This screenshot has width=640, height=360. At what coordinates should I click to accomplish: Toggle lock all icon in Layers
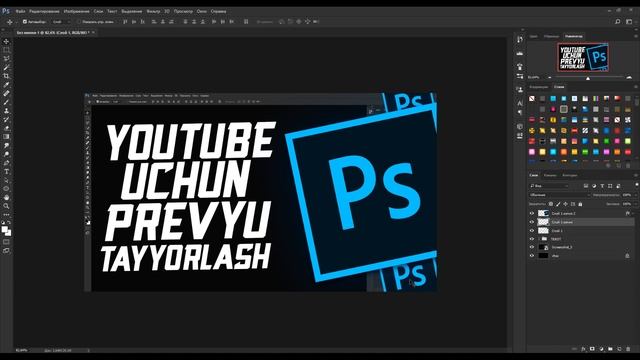(580, 204)
